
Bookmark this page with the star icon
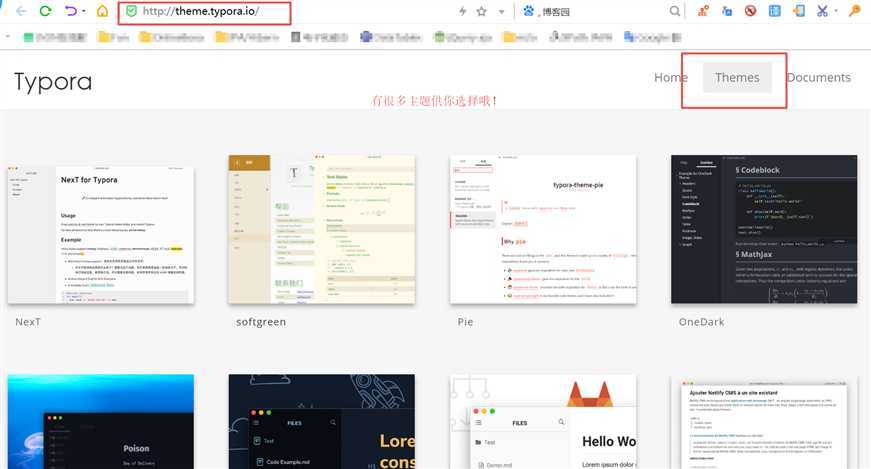click(x=482, y=11)
